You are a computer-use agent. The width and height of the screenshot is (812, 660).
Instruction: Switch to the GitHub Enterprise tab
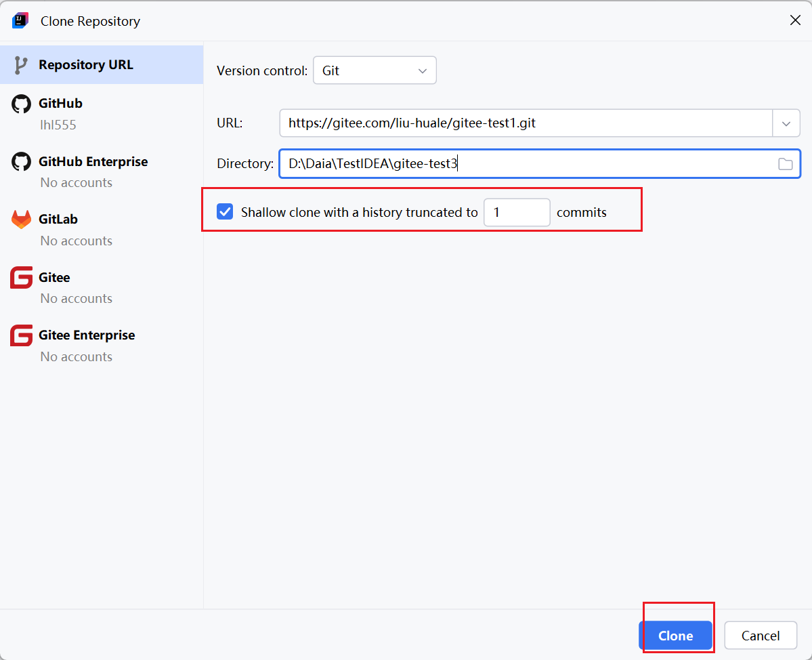[x=102, y=171]
